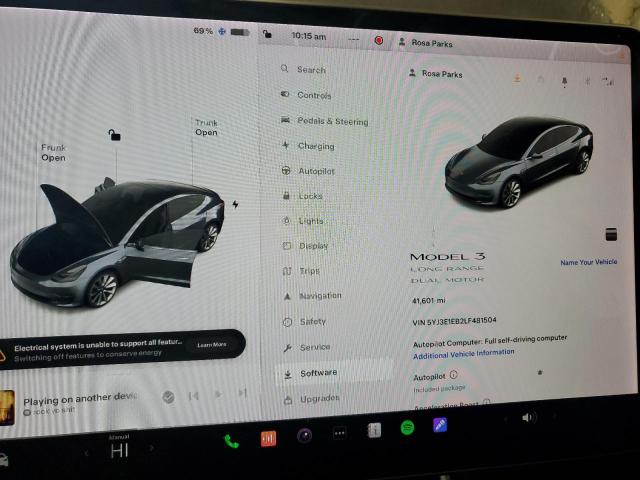Tap the charge port lightning bolt icon
The width and height of the screenshot is (640, 480).
pos(235,204)
